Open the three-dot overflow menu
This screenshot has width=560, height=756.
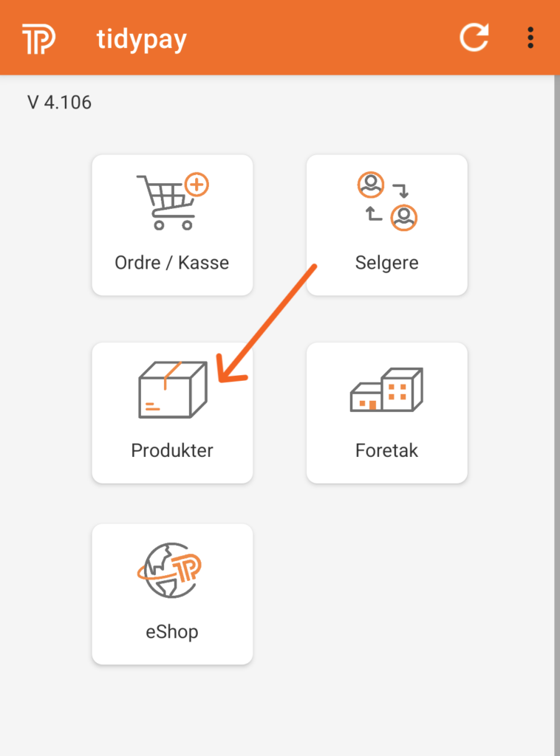pyautogui.click(x=530, y=38)
